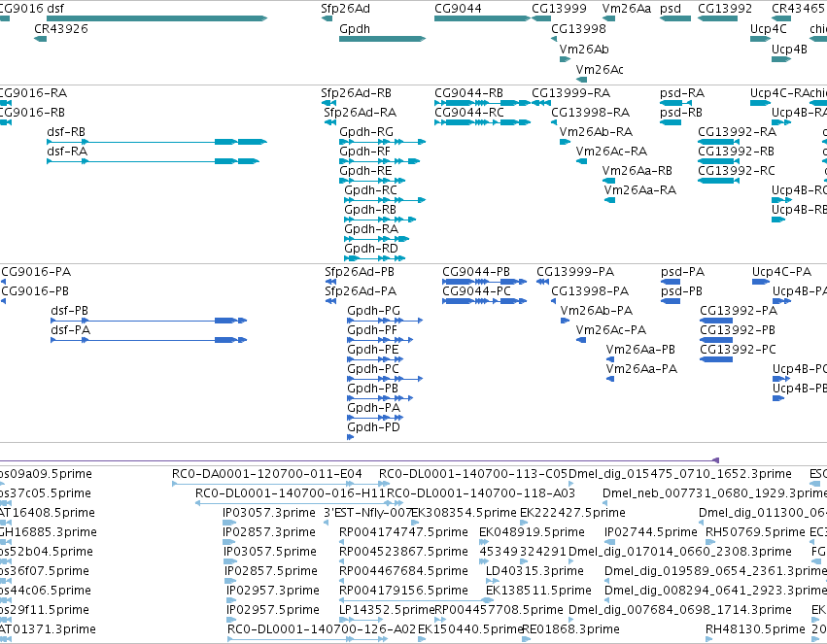Select the Gpdh-PG protein feature
The width and height of the screenshot is (827, 644).
[385, 321]
